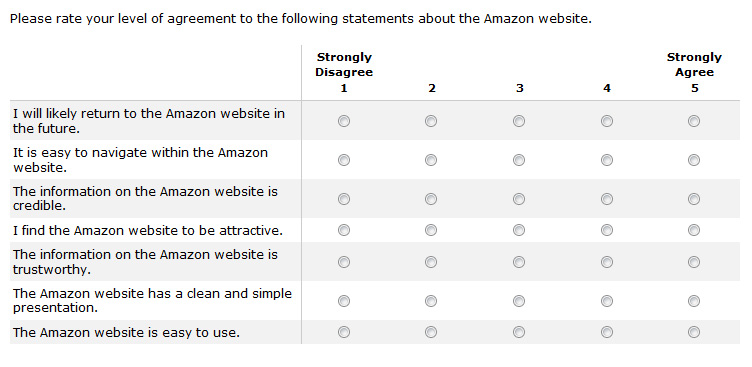
Task: Select rating 1 for returning to Amazon website
Action: point(344,121)
